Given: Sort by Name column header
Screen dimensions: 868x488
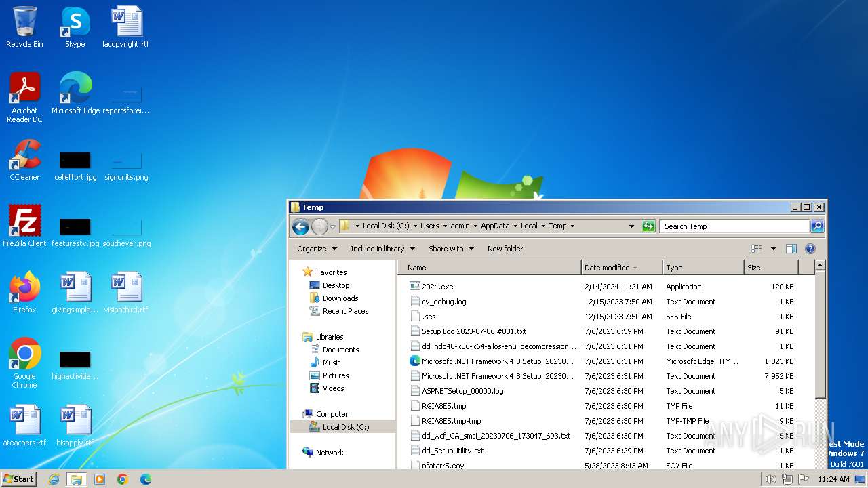Looking at the screenshot, I should [490, 268].
